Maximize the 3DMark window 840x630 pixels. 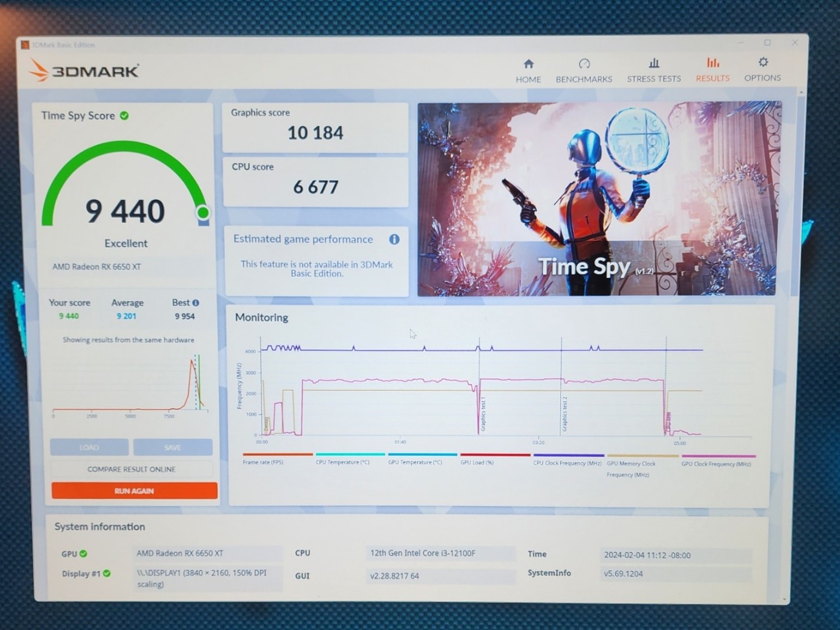pyautogui.click(x=767, y=42)
